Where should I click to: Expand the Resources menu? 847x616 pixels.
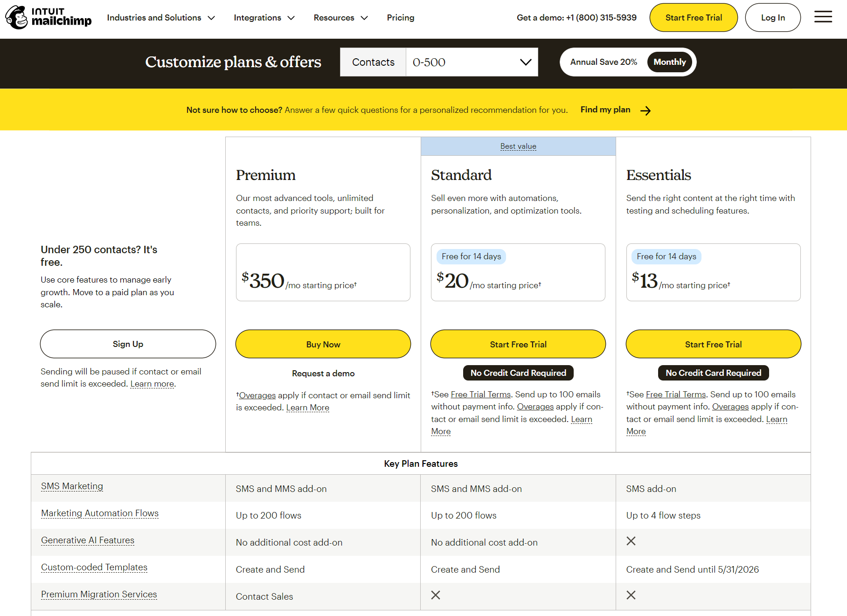(341, 18)
